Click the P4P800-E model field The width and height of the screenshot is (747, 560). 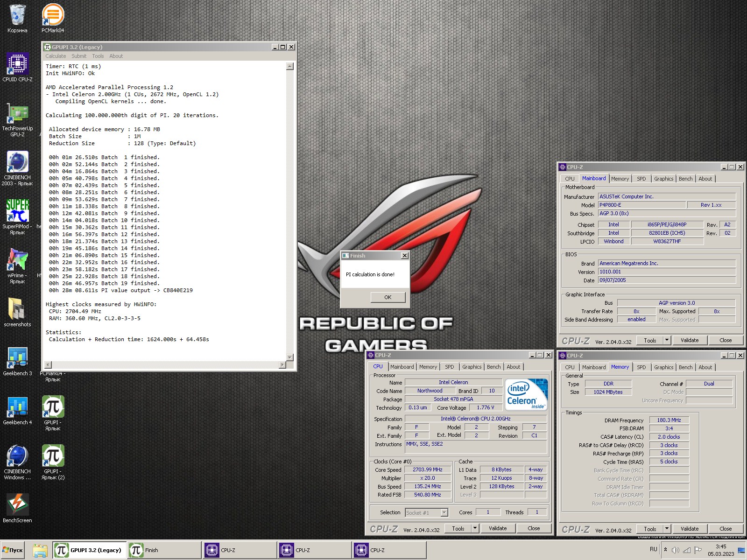tap(642, 205)
